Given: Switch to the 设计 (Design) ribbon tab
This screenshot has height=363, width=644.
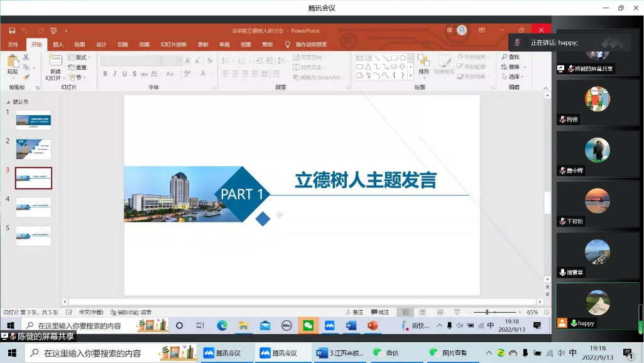Looking at the screenshot, I should [101, 45].
